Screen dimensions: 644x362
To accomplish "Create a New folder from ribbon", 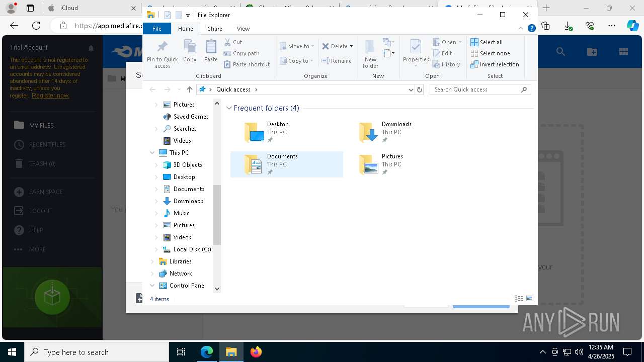I will [x=370, y=54].
